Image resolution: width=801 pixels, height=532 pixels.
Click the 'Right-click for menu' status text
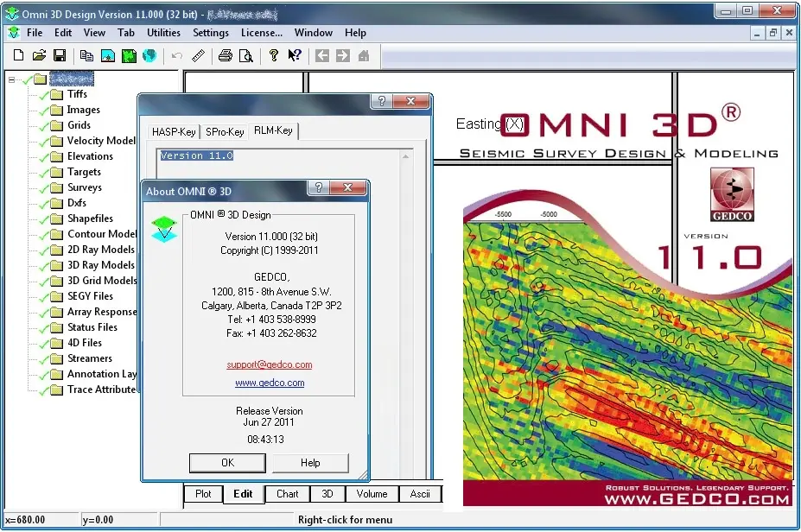point(346,520)
